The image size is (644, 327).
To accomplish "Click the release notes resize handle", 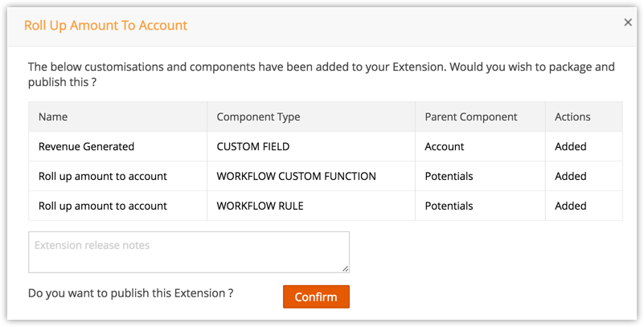I will [x=345, y=268].
